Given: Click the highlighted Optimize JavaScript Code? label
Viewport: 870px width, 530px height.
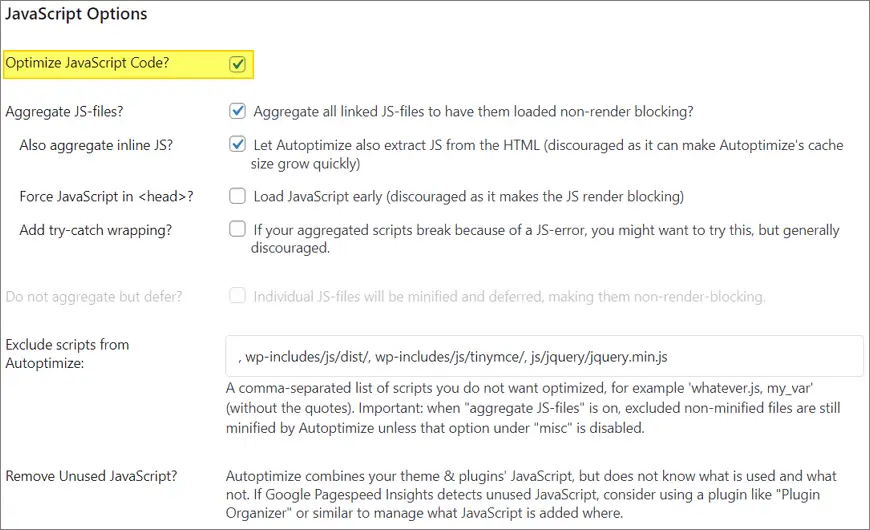Looking at the screenshot, I should pyautogui.click(x=87, y=63).
